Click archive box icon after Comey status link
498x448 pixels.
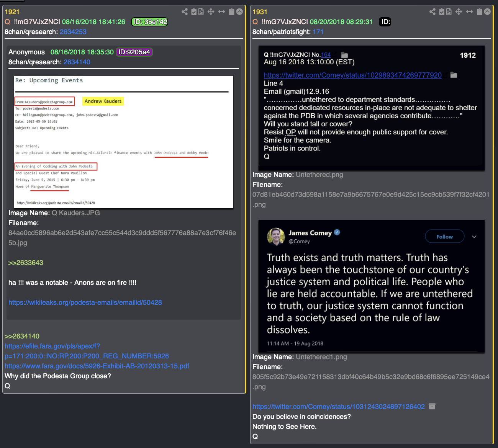432,406
